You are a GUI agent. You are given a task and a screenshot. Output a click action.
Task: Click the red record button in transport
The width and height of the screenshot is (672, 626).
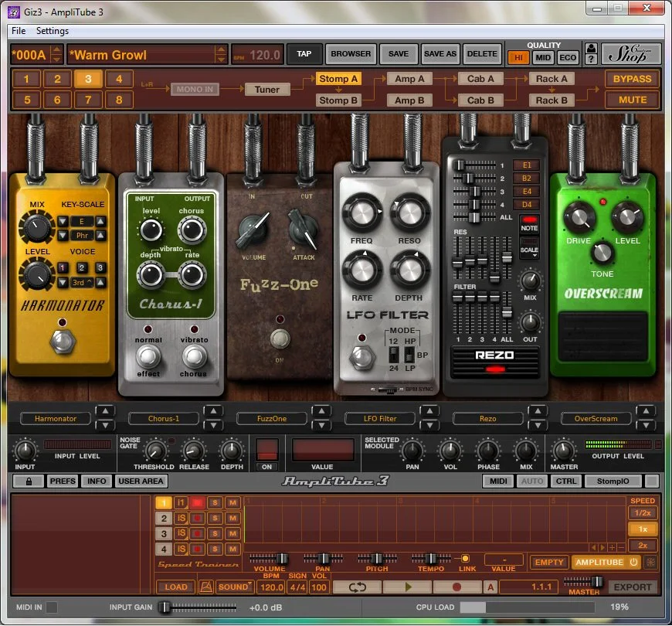point(456,587)
